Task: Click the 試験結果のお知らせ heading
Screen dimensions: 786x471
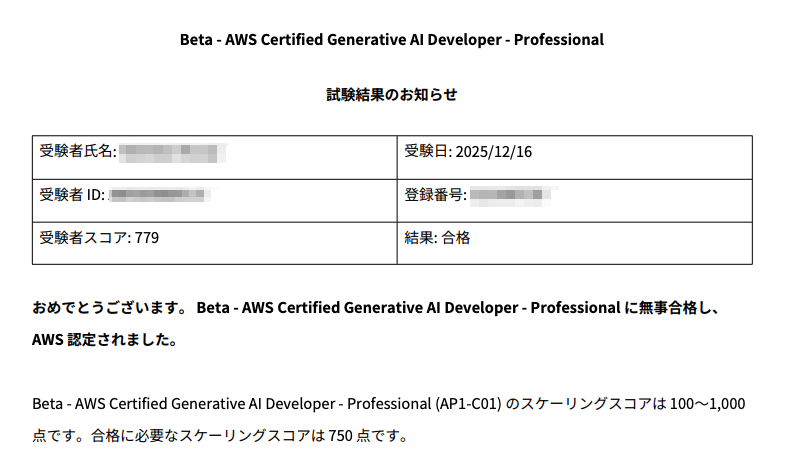Action: pos(392,95)
